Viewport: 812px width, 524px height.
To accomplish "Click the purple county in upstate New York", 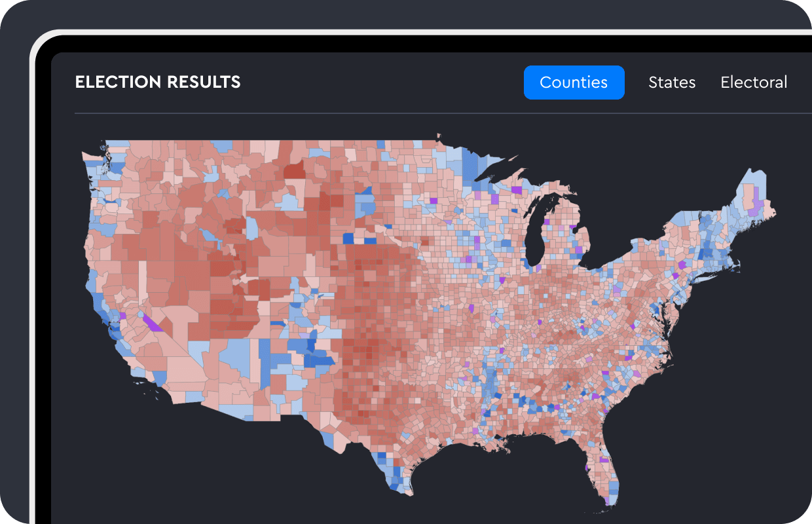I will 682,265.
